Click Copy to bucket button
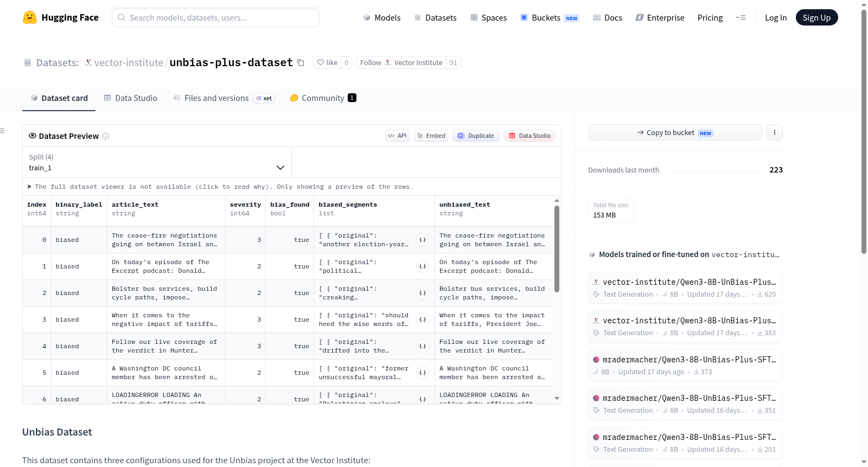Screen dimensions: 868x467 click(x=675, y=132)
